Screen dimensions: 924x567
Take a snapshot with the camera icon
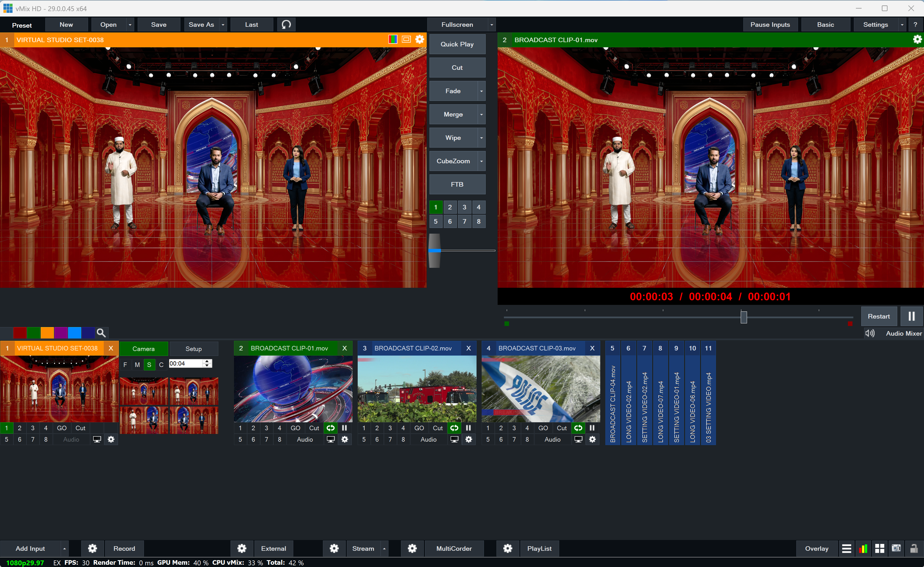click(896, 548)
